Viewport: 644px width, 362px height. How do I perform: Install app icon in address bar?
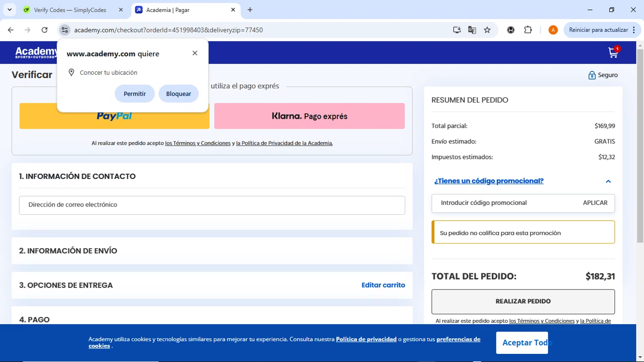[x=457, y=30]
